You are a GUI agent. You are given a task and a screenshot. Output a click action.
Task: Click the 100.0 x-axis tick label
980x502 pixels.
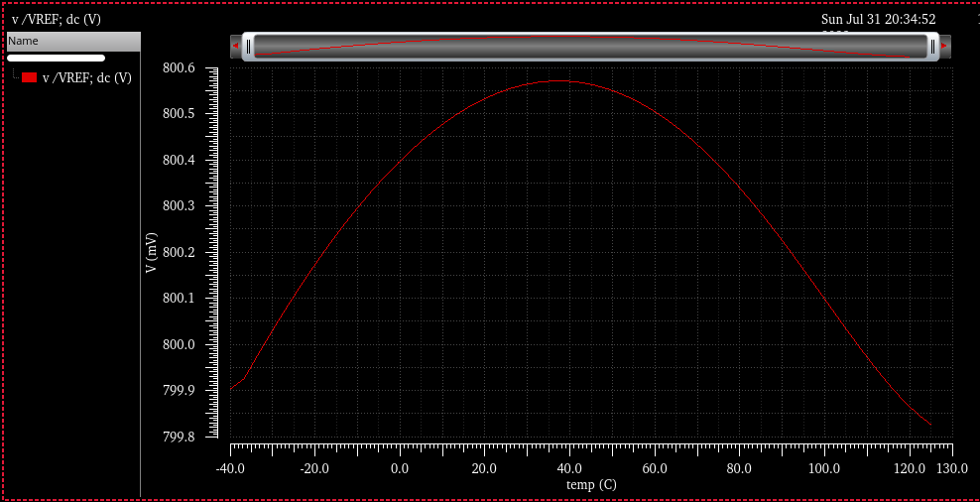[825, 469]
